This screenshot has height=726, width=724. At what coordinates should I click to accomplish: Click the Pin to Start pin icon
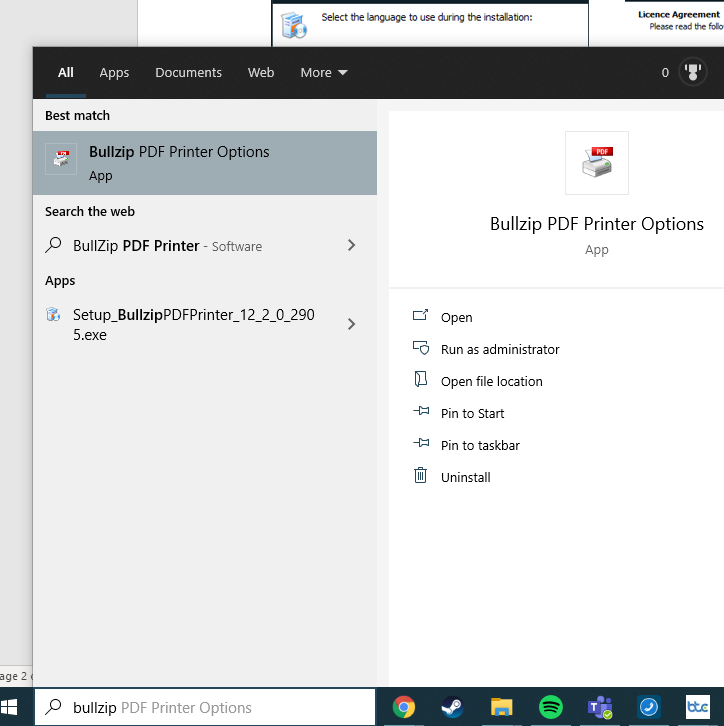pos(421,411)
